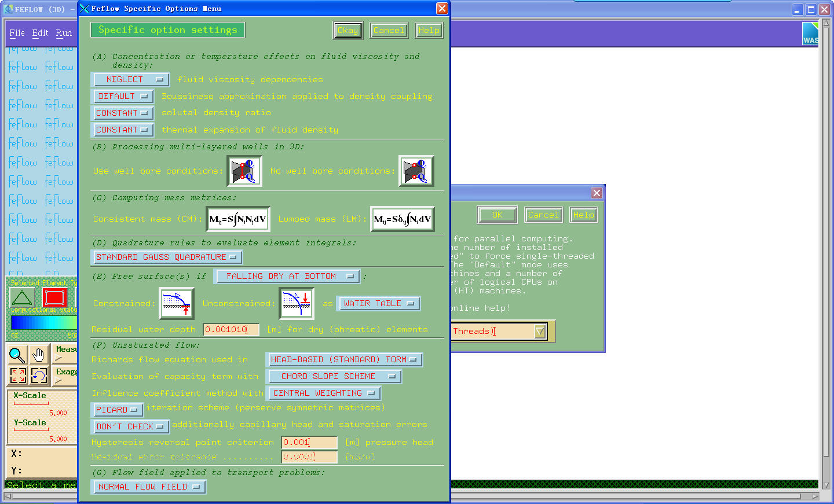Click the main window vertical scrollbar
This screenshot has height=504, width=834.
826,253
